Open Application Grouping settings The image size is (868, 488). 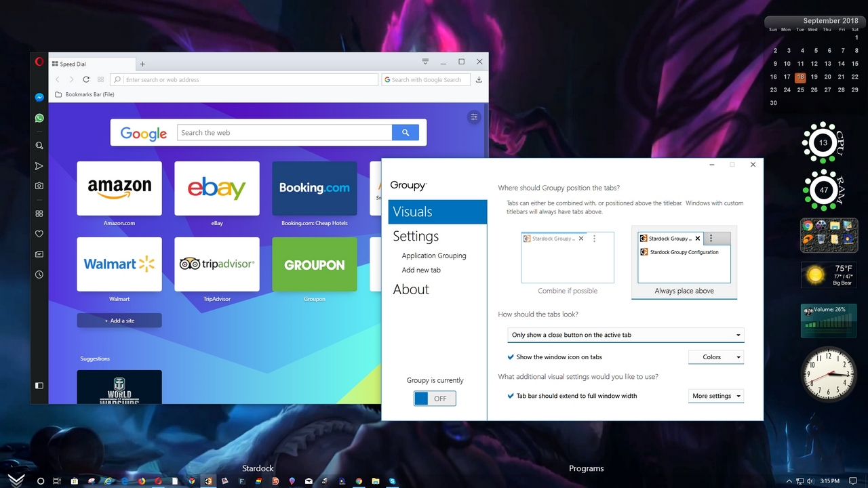[x=434, y=256]
